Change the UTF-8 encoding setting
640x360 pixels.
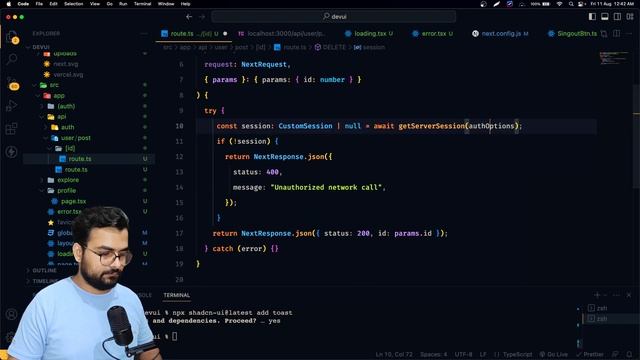(x=463, y=354)
